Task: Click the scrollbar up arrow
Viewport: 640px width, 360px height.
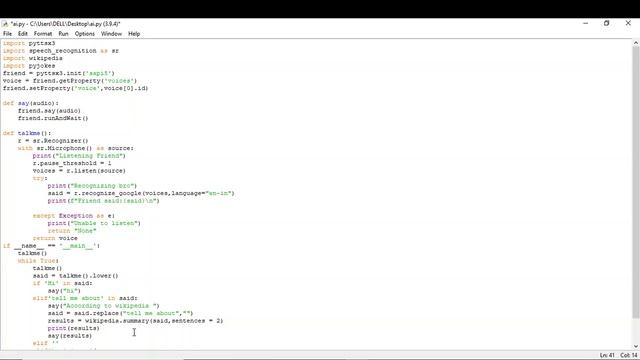Action: coord(636,43)
